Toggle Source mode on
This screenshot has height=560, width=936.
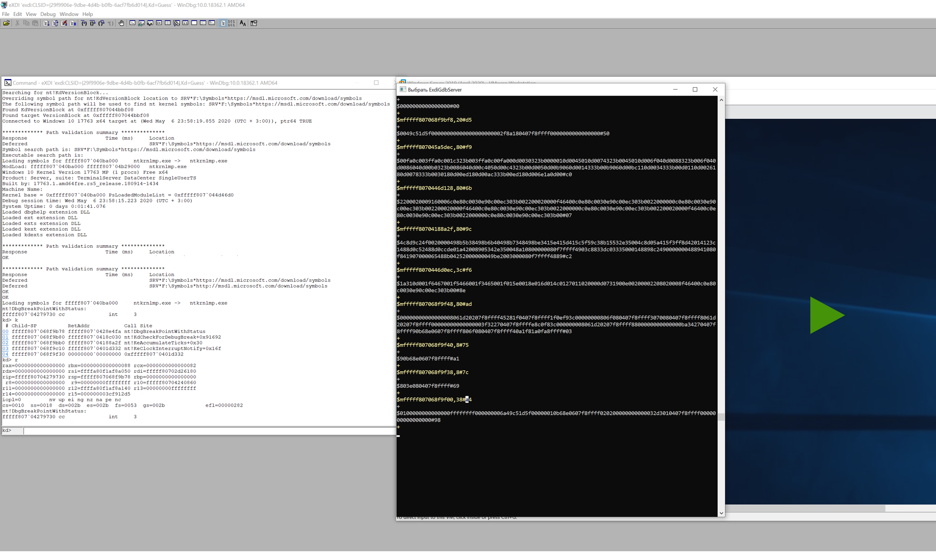(223, 23)
